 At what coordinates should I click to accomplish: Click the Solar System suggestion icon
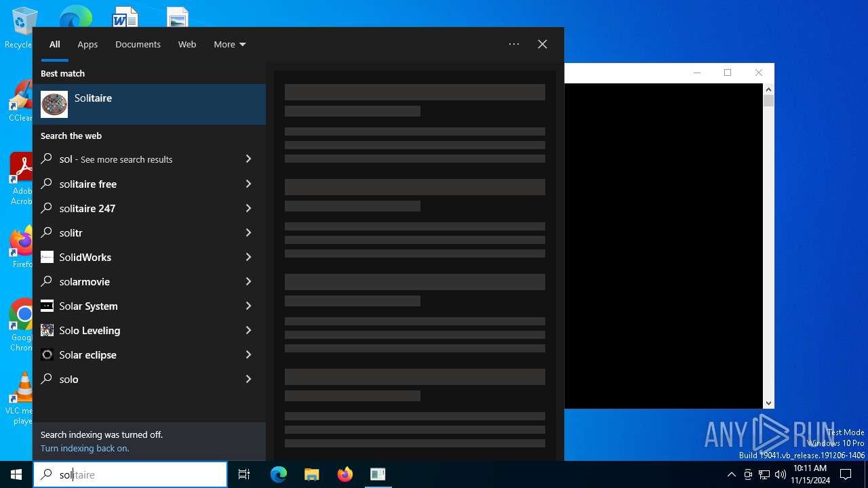pos(47,306)
